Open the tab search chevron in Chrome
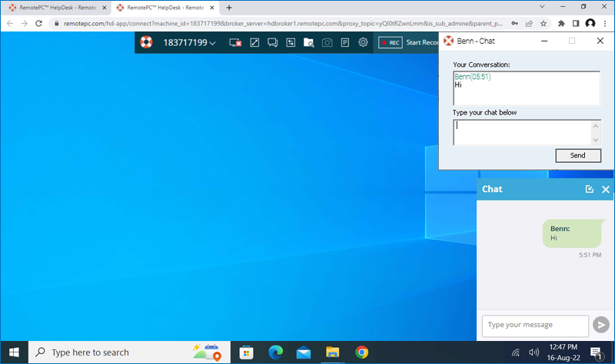 [542, 6]
